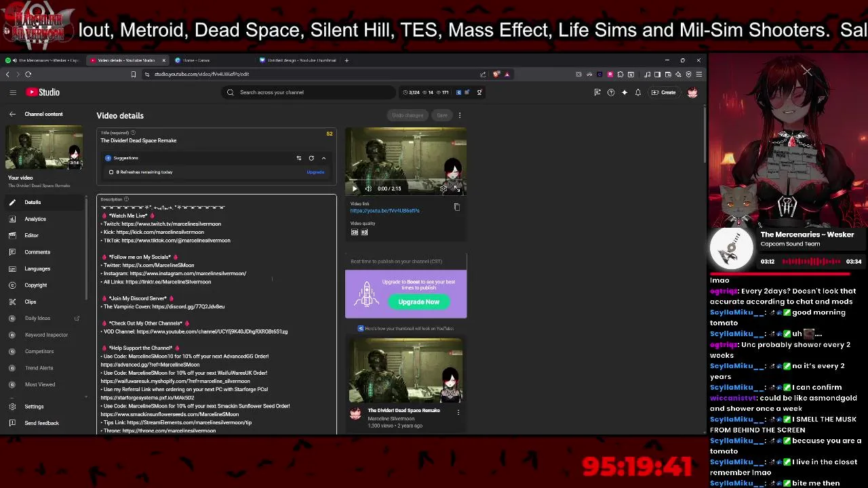Enter fullscreen on the video preview
This screenshot has width=868, height=488.
458,188
